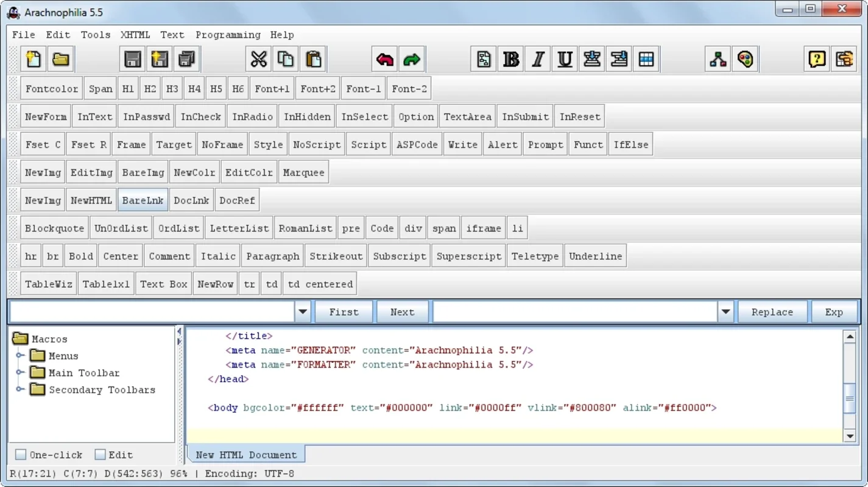Screen dimensions: 868x487
Task: Click the Paste clipboard icon
Action: pyautogui.click(x=313, y=59)
